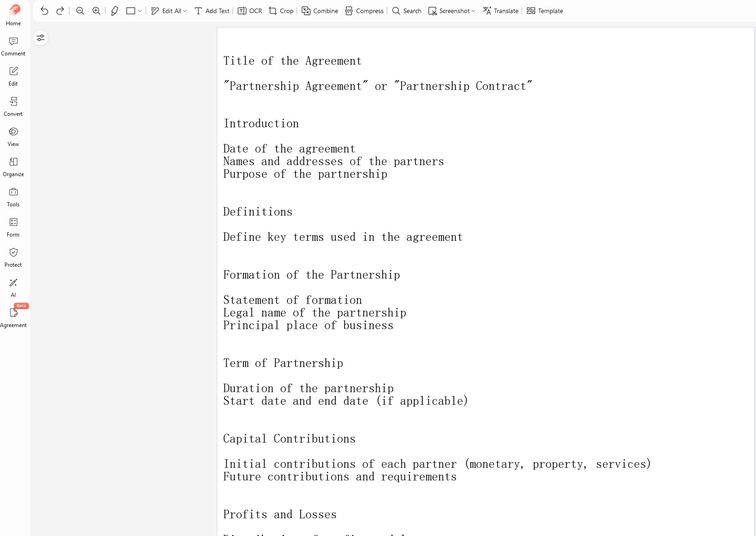Toggle the panel settings sliders icon
The image size is (756, 536).
click(x=41, y=38)
